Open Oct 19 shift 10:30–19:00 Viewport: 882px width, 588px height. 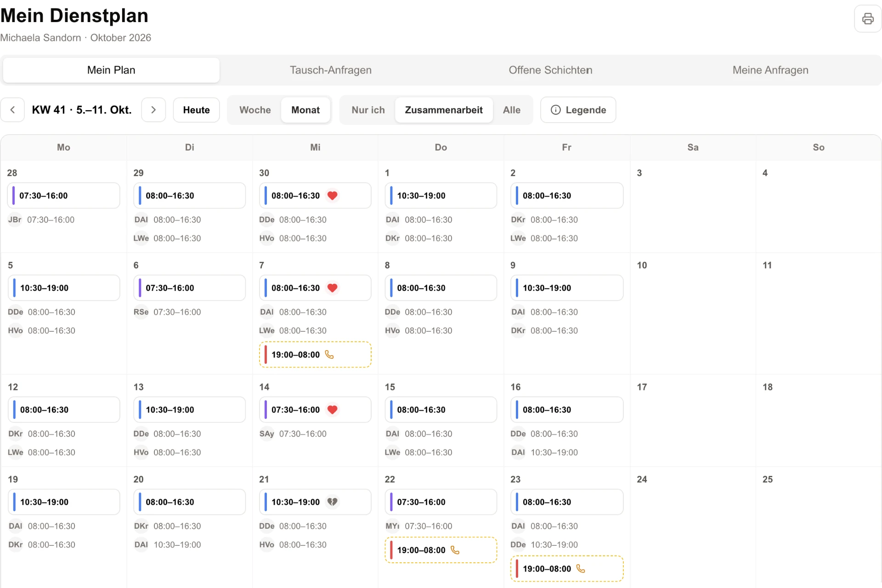click(63, 502)
